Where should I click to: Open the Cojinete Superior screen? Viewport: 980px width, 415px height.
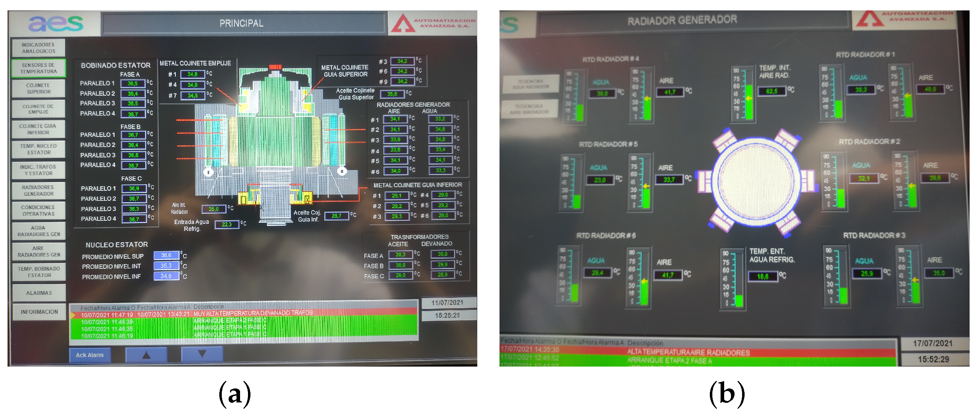38,88
